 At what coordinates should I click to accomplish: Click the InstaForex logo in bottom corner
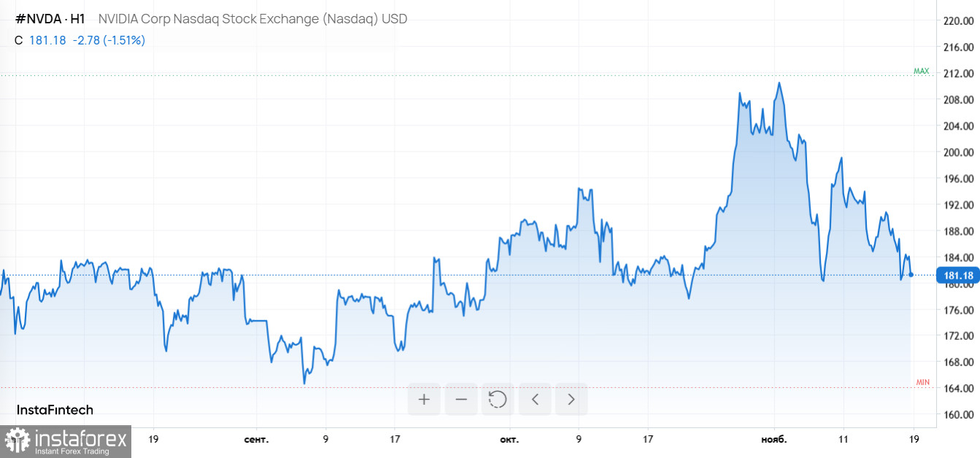(66, 440)
